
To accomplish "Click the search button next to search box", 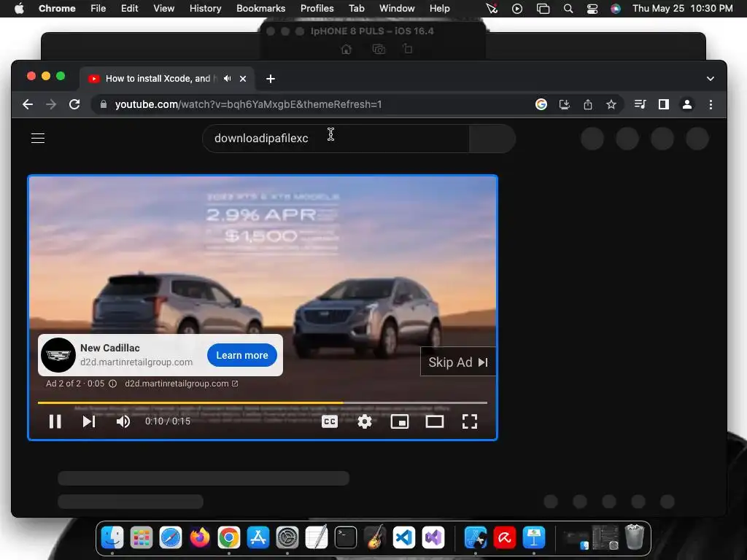I will 492,139.
